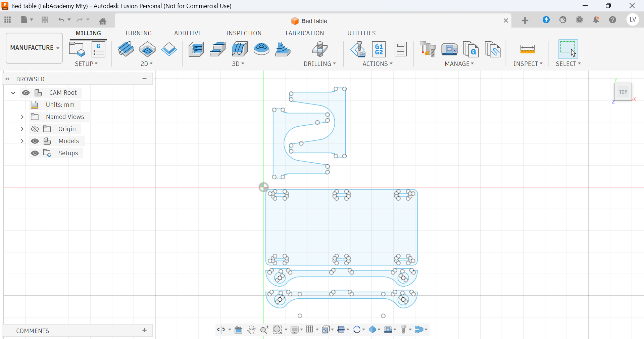Image resolution: width=644 pixels, height=339 pixels.
Task: Open the File menu dropdown icon
Action: point(27,20)
